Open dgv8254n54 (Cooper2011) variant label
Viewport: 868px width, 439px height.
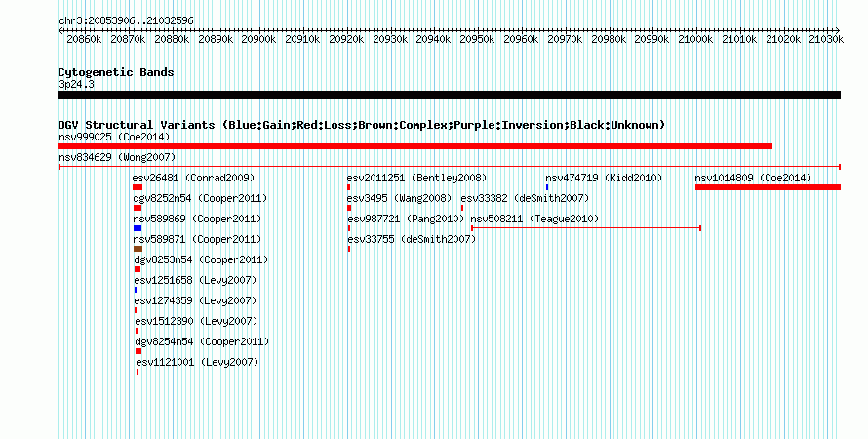coord(202,341)
